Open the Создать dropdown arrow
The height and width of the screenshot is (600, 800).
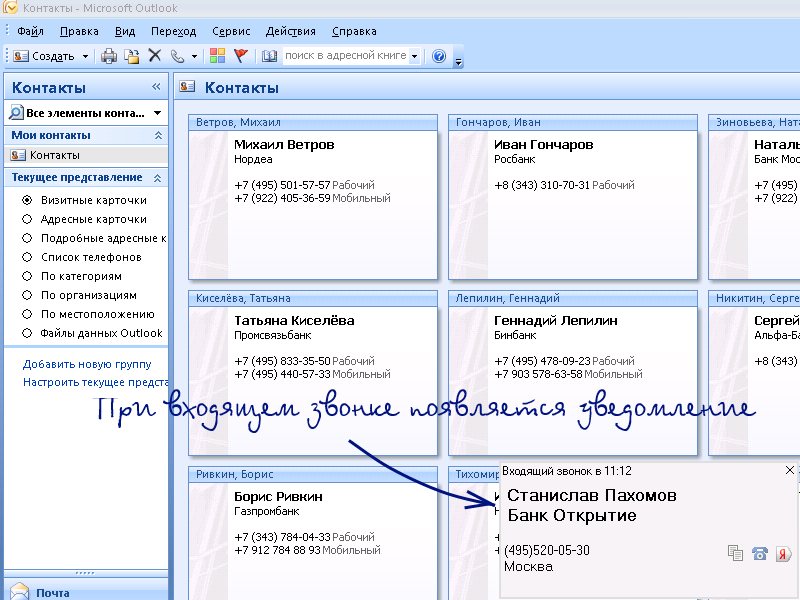(x=85, y=56)
